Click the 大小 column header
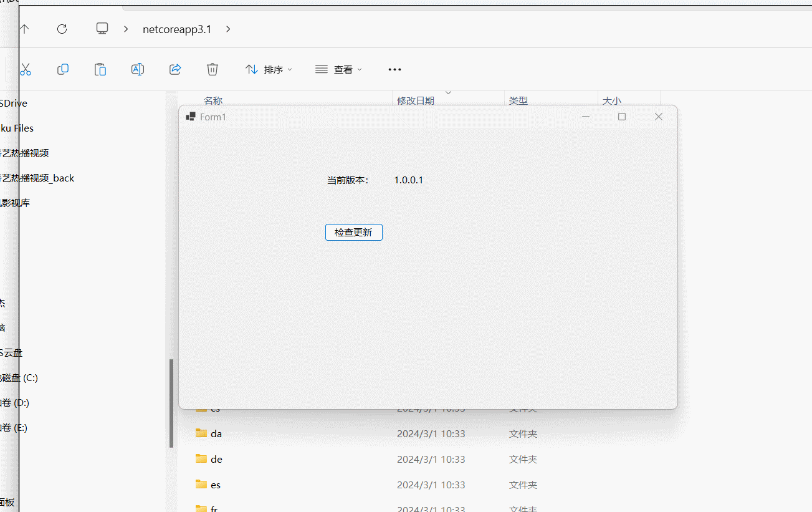The image size is (812, 512). click(x=612, y=100)
